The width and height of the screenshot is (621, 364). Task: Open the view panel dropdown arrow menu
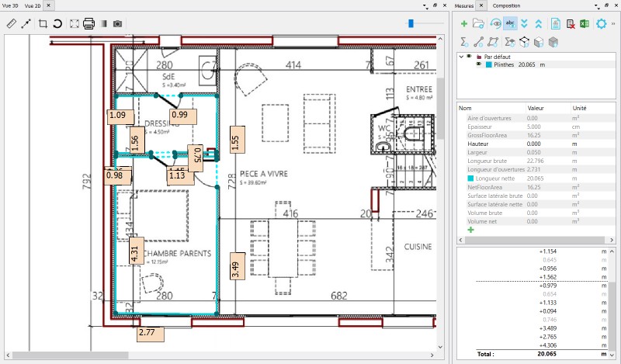click(425, 6)
